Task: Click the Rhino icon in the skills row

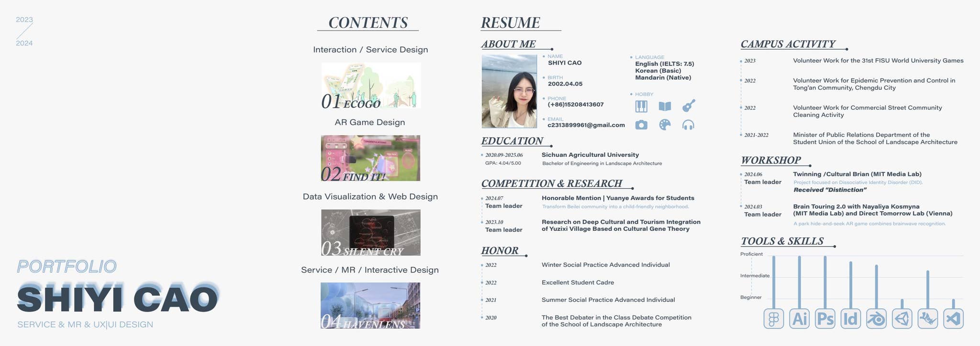Action: [x=928, y=319]
